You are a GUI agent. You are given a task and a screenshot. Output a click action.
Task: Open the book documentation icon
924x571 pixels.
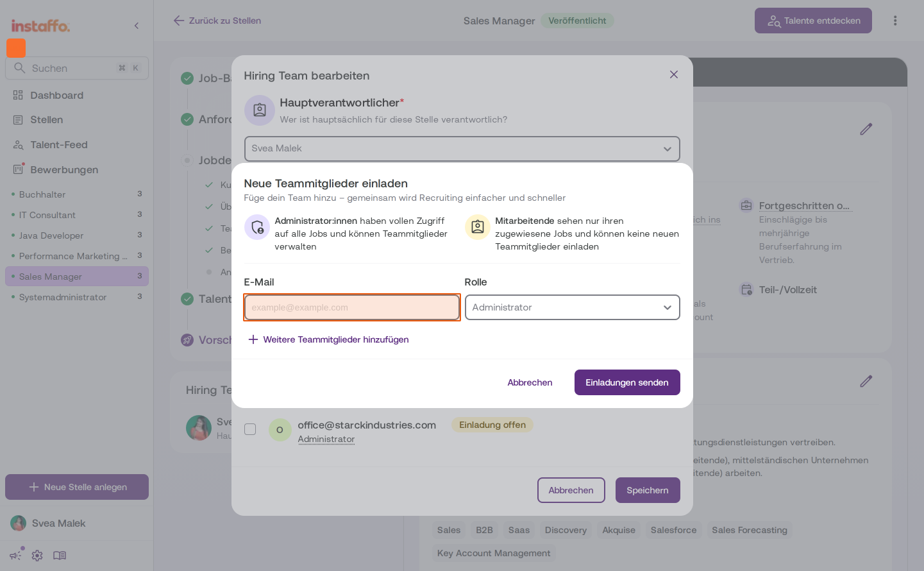[60, 556]
